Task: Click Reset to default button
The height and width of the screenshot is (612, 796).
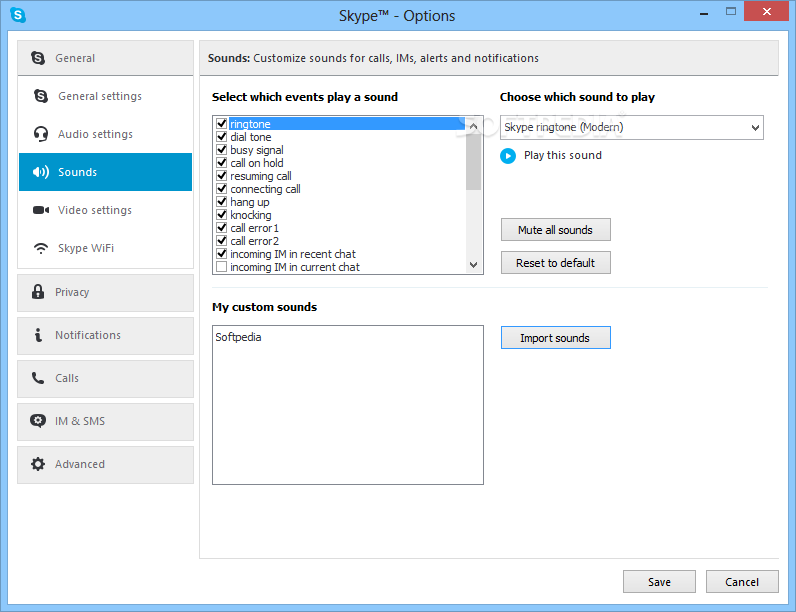Action: click(555, 263)
